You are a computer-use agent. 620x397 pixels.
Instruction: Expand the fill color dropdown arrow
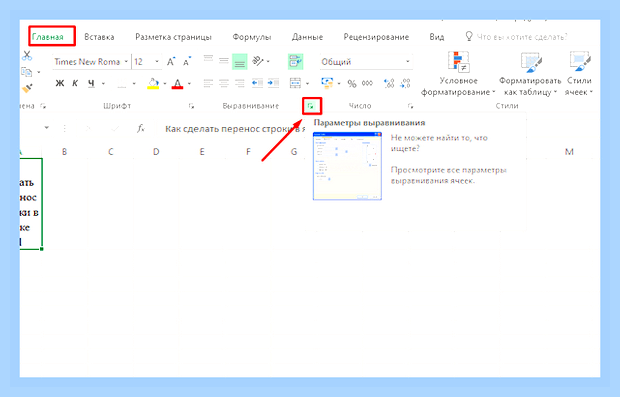(164, 83)
